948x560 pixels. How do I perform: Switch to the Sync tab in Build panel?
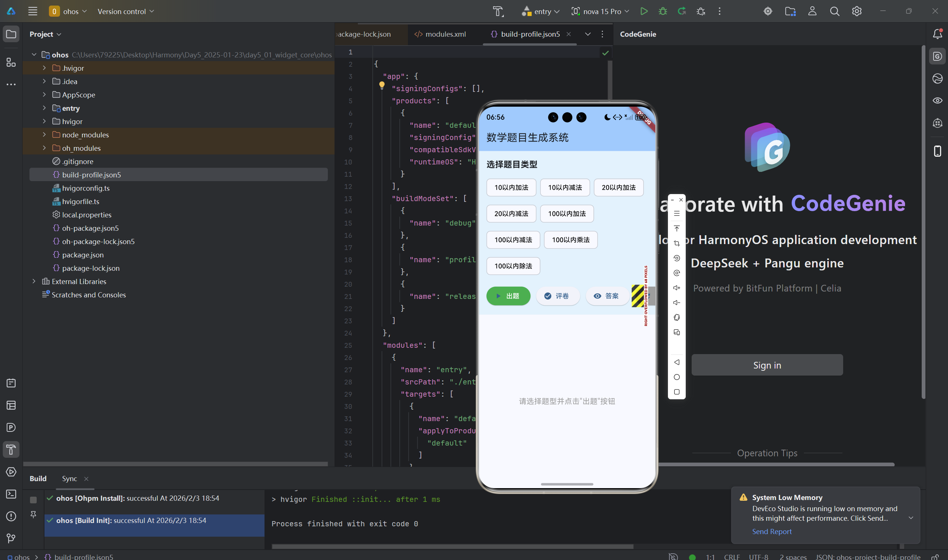tap(69, 479)
